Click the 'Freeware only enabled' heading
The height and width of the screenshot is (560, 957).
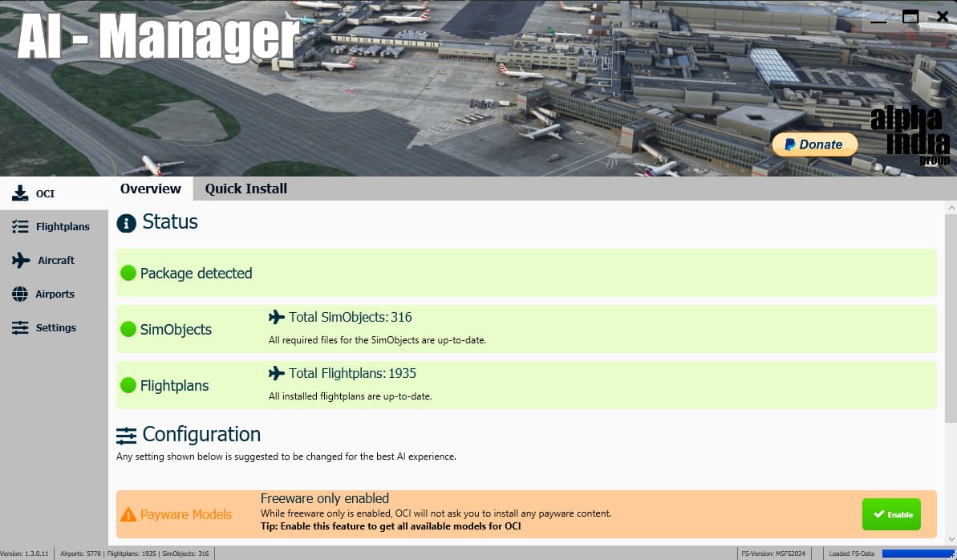[x=325, y=498]
